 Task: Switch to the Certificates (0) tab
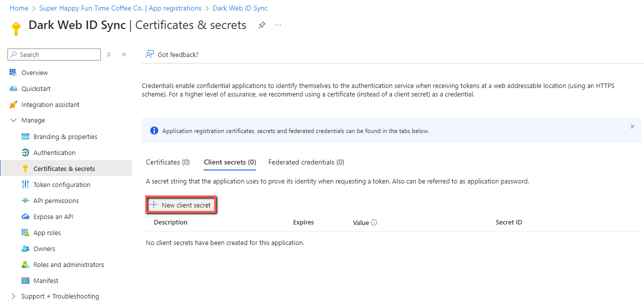(x=168, y=162)
